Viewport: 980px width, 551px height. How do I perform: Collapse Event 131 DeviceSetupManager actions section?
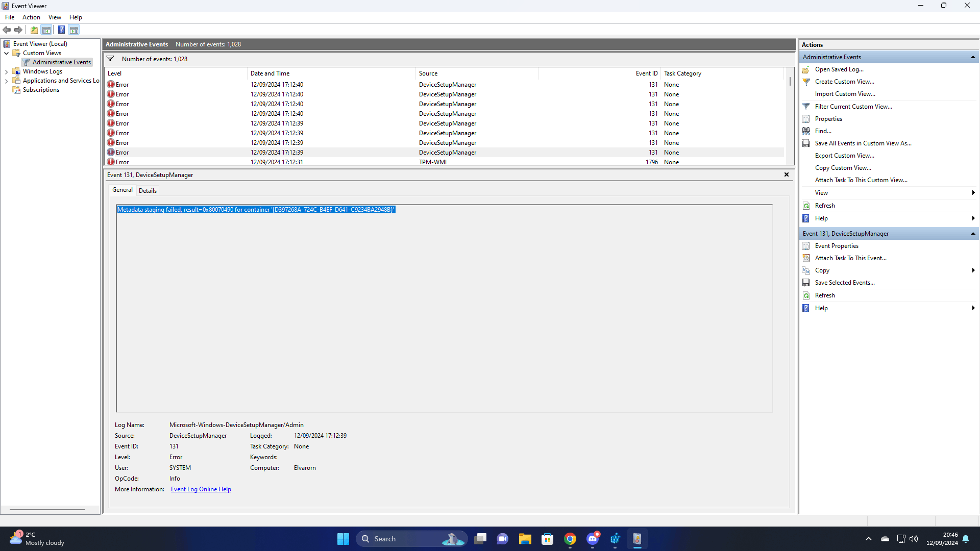(973, 234)
